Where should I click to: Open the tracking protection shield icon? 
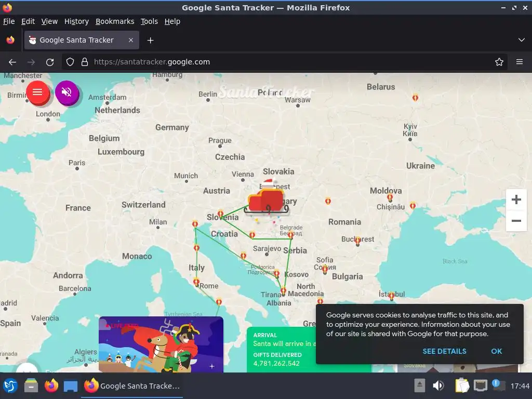coord(70,62)
